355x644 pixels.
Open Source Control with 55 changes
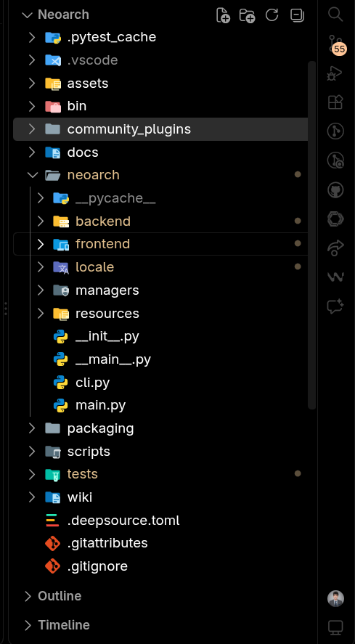coord(336,44)
